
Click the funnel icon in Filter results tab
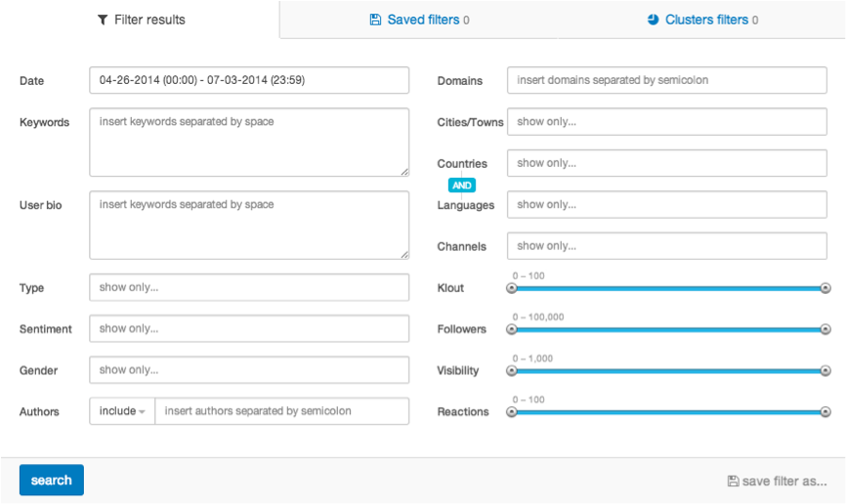coord(102,20)
